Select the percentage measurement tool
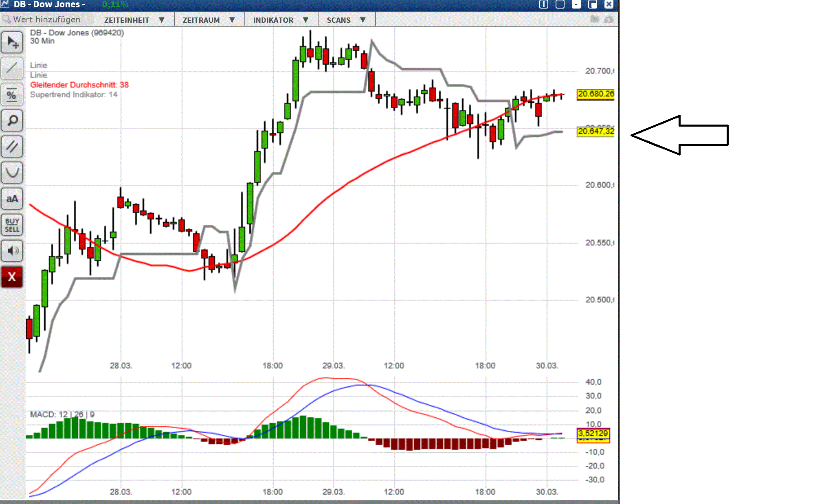This screenshot has height=504, width=813. pos(12,94)
